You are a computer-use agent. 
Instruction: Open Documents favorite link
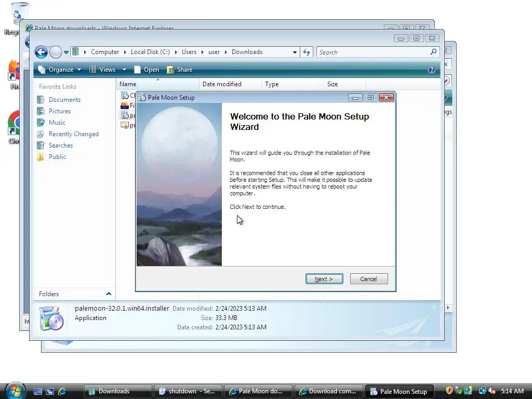[x=64, y=99]
